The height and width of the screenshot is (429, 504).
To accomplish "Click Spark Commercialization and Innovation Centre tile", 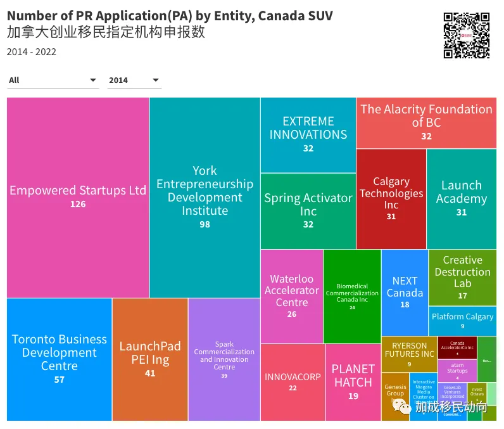I will tap(224, 359).
